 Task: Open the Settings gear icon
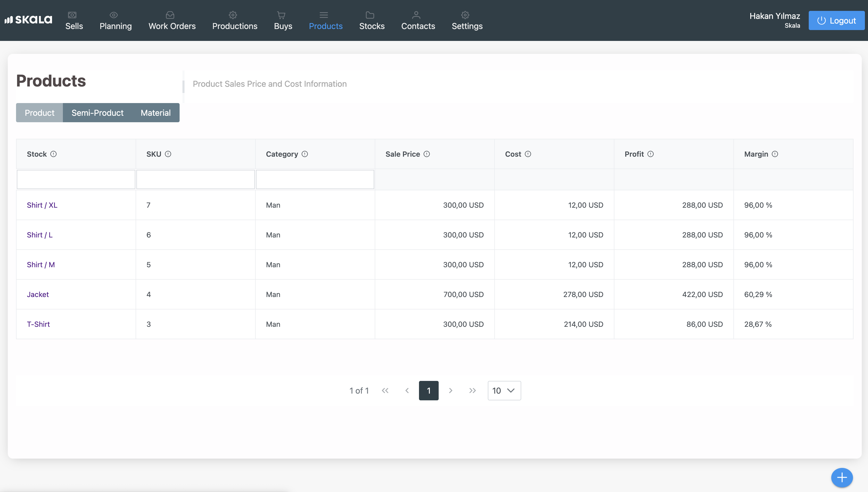[465, 15]
